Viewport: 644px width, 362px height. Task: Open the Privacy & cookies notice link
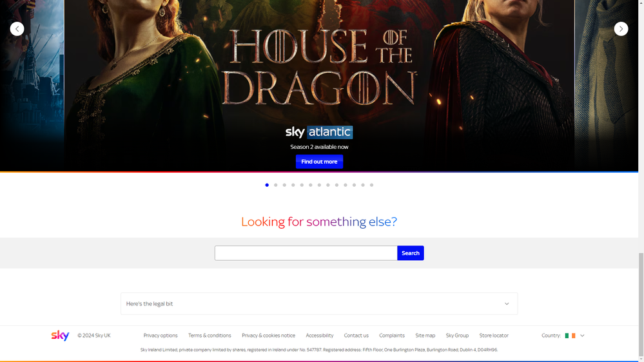[268, 336]
